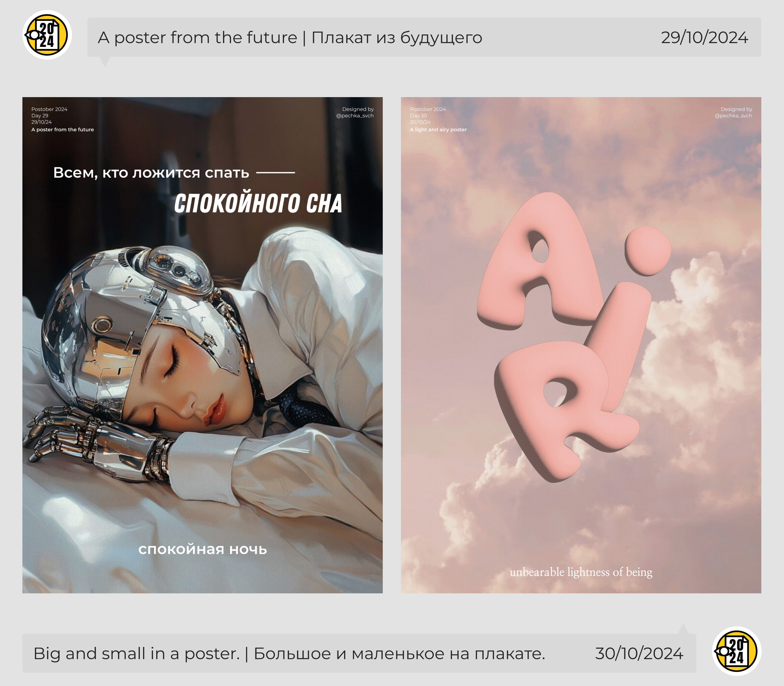Screen dimensions: 784x686
Task: Select the 29/10/2024 date in the top banner
Action: (704, 38)
